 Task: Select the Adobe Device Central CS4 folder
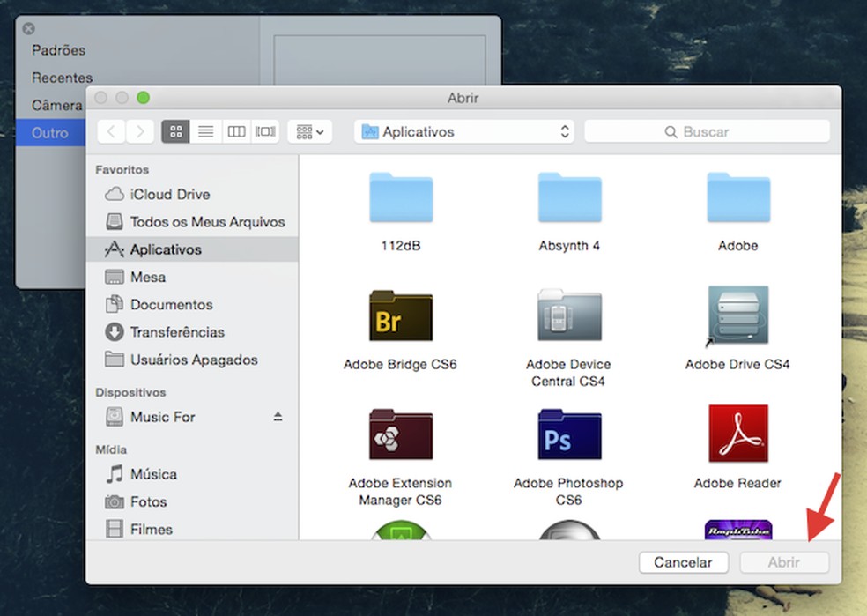(568, 314)
